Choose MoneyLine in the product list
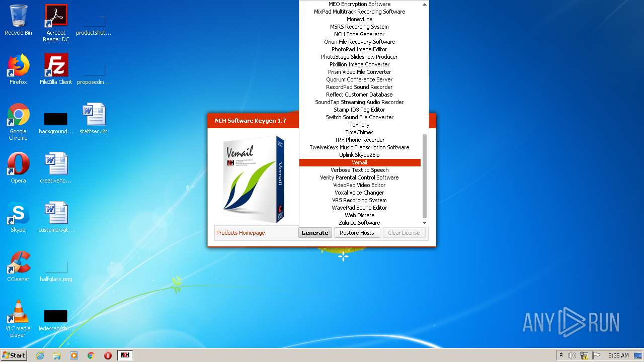This screenshot has width=644, height=362. coord(360,19)
